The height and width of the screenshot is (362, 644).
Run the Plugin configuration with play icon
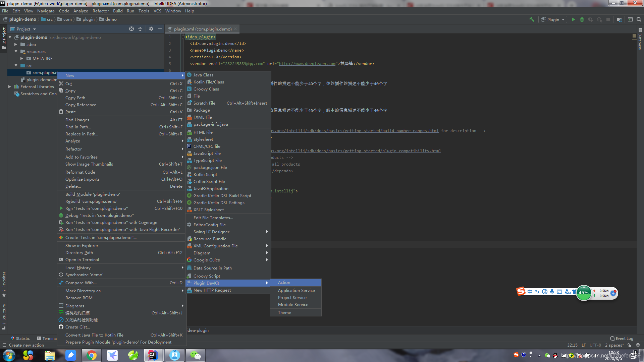point(573,19)
